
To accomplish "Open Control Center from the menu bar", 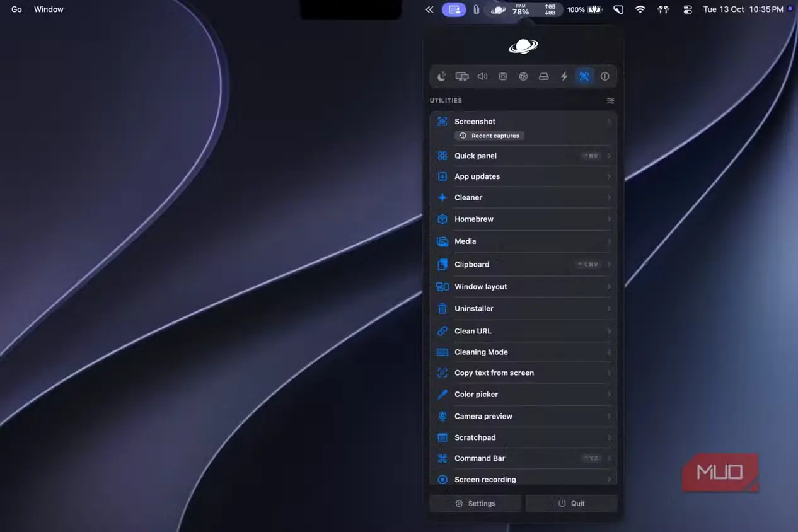I will [688, 9].
